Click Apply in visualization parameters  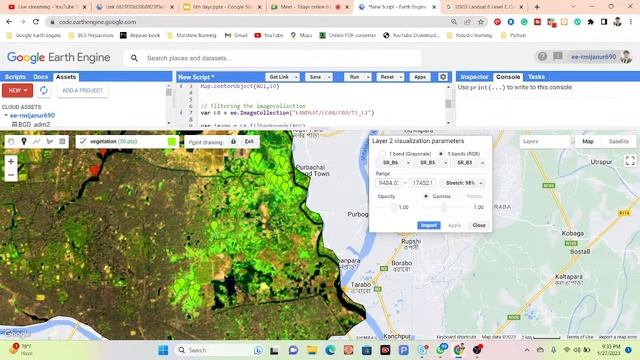pyautogui.click(x=454, y=225)
